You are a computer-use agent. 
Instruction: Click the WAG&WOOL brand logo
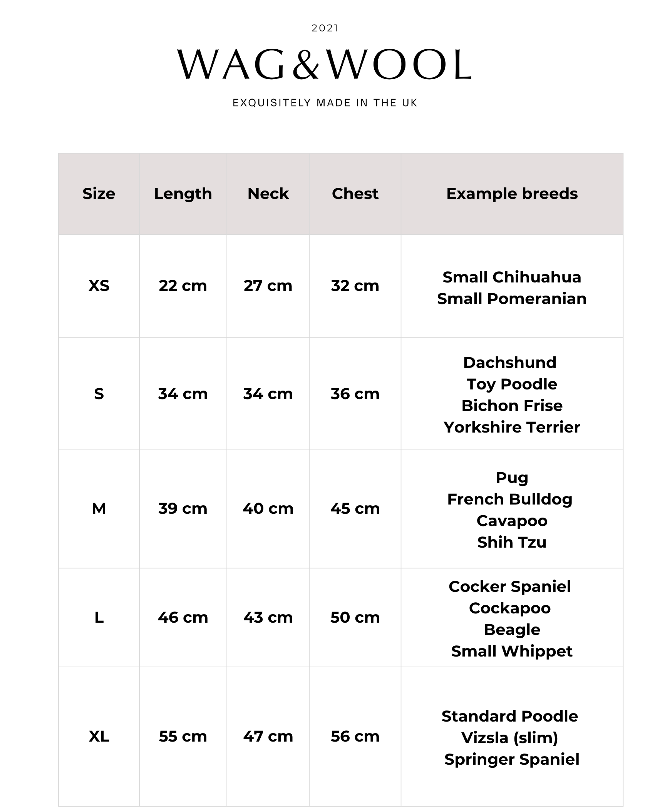[x=325, y=64]
